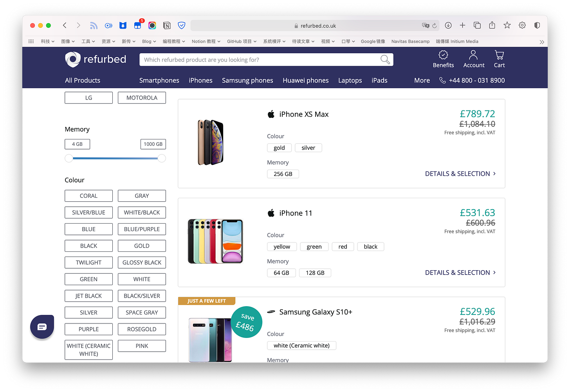
Task: Open Benefits badge icon
Action: (x=443, y=55)
